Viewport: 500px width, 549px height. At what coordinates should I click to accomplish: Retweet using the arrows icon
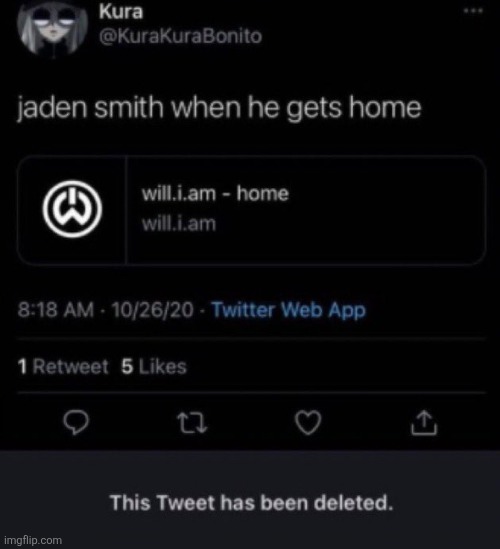192,423
